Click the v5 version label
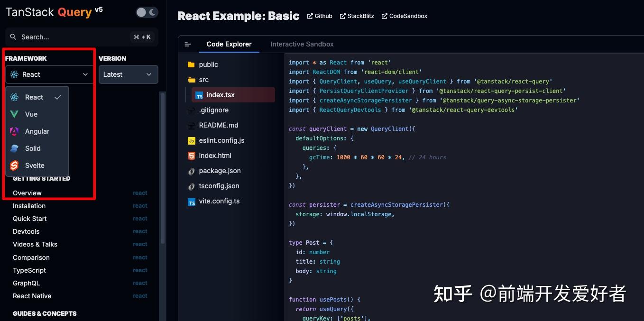Image resolution: width=644 pixels, height=321 pixels. coord(99,9)
